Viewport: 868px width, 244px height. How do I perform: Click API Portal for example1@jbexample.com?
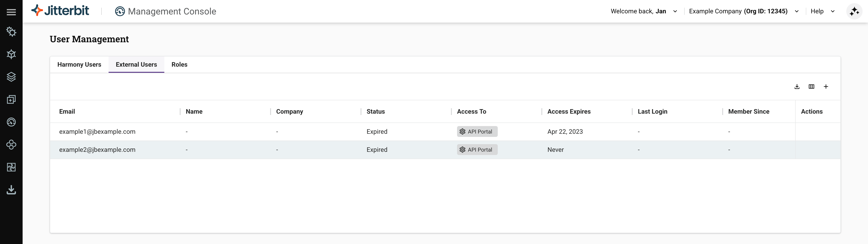coord(477,131)
